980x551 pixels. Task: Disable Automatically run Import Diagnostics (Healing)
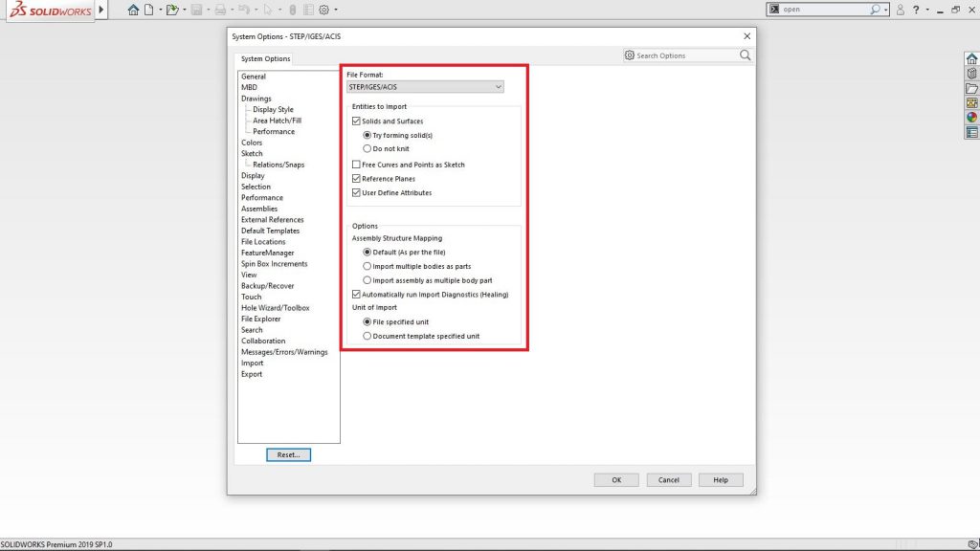pos(356,295)
